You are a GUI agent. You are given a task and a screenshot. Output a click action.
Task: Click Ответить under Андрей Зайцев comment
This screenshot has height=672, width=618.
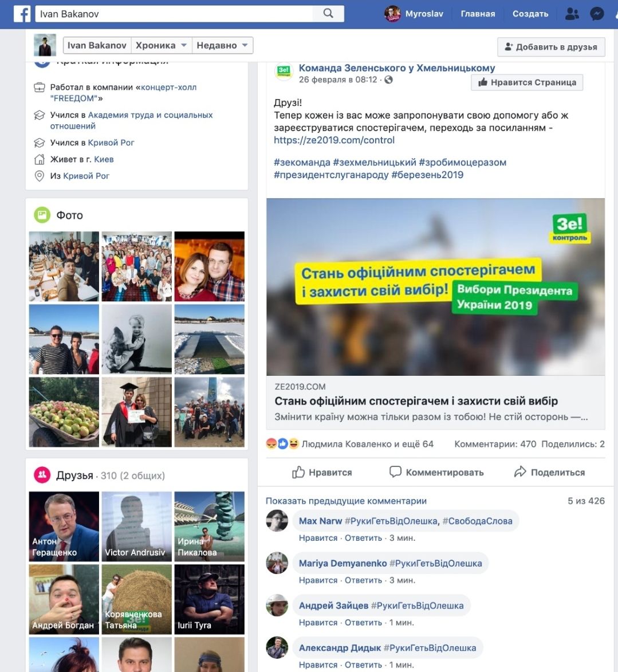364,622
